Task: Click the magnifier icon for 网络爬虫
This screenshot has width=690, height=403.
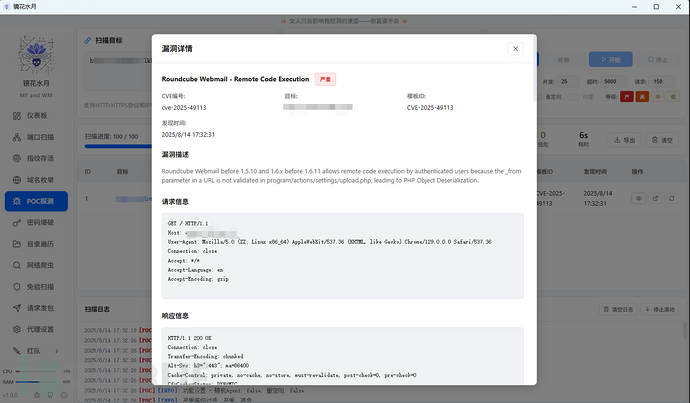Action: [17, 265]
